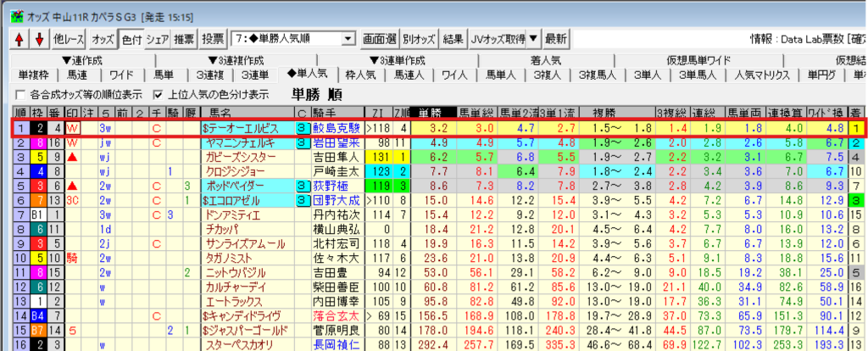
Task: Click the cyan 3 badge beside 鮫島克駿
Action: pos(303,128)
